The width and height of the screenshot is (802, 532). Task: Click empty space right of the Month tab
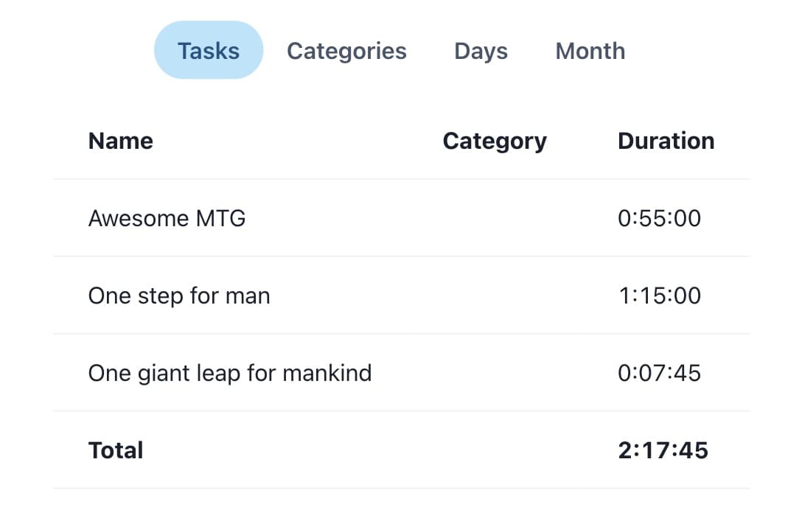pyautogui.click(x=708, y=51)
